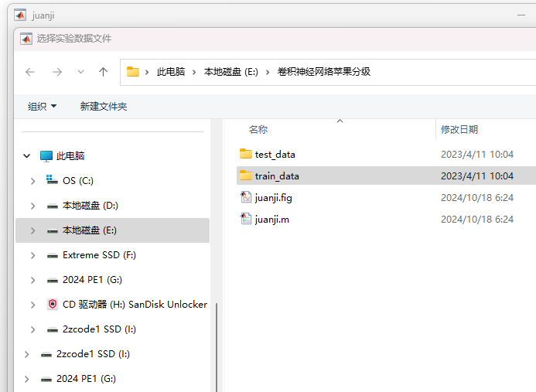
Task: Expand the Extreme SSD (F:) node
Action: (32, 255)
